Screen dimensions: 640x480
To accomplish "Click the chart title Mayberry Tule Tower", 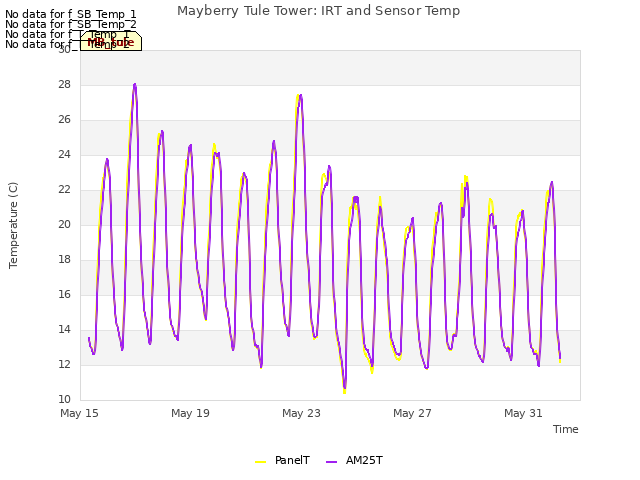I will tap(318, 11).
